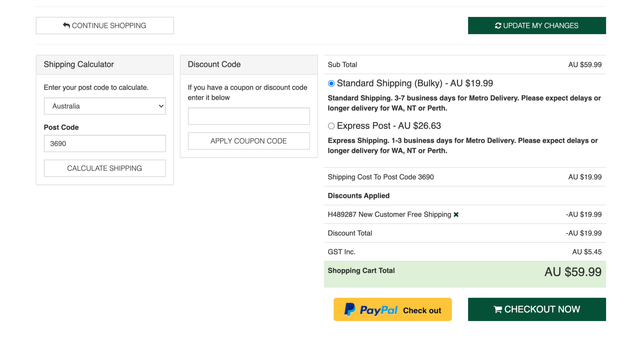
Task: Click 'Standard Shipping (Bulky) - AU $19.99' label
Action: [415, 83]
